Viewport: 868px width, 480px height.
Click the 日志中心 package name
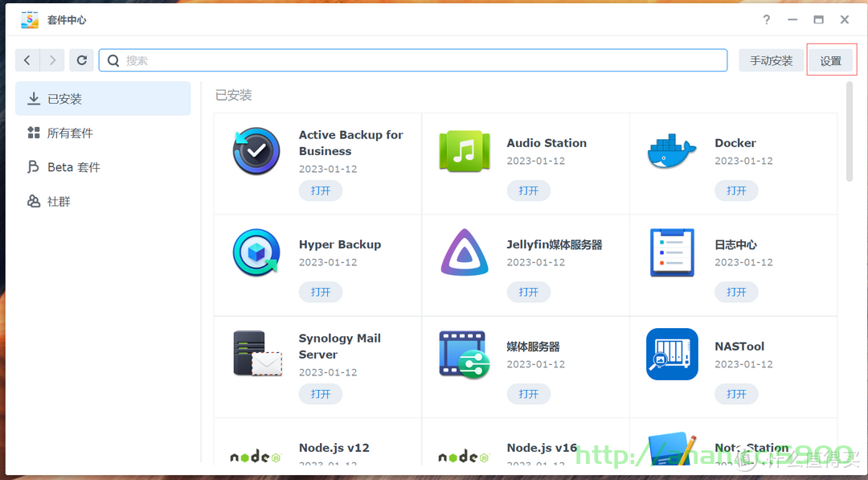pyautogui.click(x=735, y=244)
